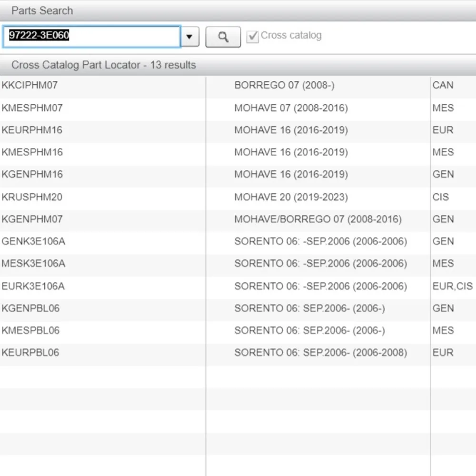Open SORENTO 06 SEP.2006- (2006-2008) entry

[x=320, y=353]
